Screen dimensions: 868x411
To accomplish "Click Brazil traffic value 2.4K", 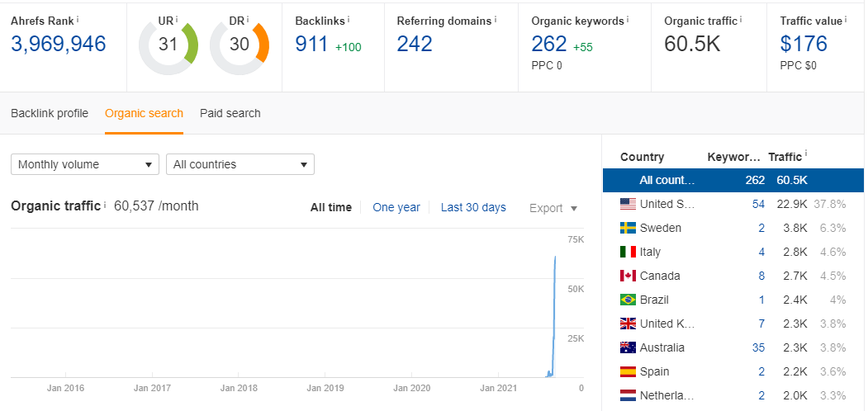I will point(796,300).
